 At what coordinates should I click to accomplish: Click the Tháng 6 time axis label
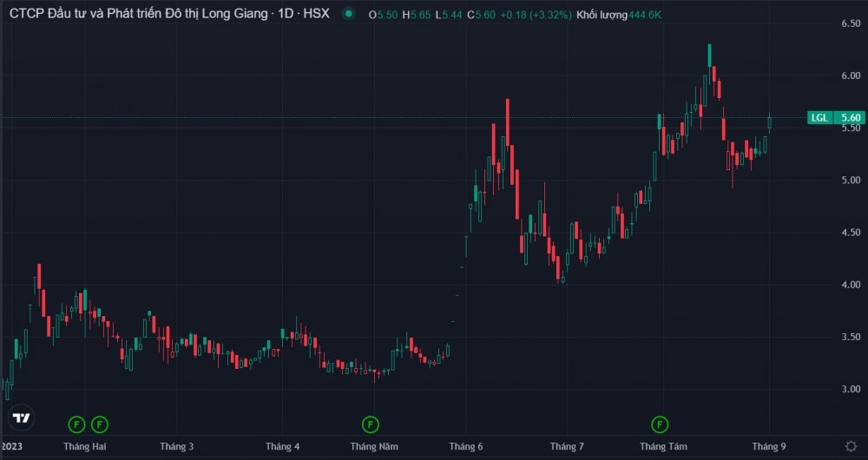pyautogui.click(x=466, y=446)
